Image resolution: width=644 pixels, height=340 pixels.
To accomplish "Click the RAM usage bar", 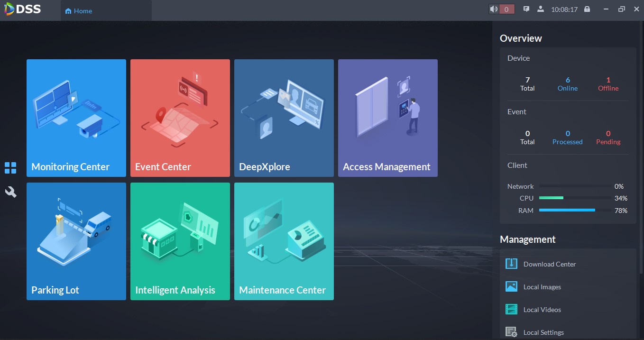I will pos(575,211).
